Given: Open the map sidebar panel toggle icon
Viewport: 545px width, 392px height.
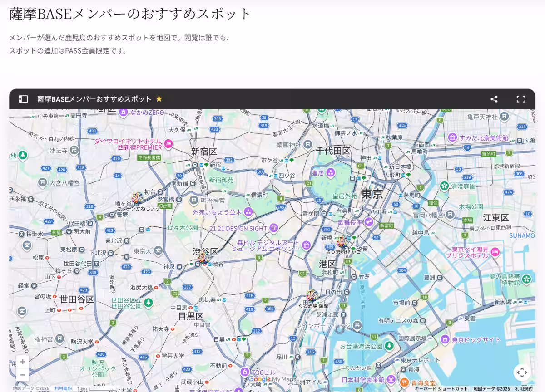Looking at the screenshot, I should pos(23,99).
